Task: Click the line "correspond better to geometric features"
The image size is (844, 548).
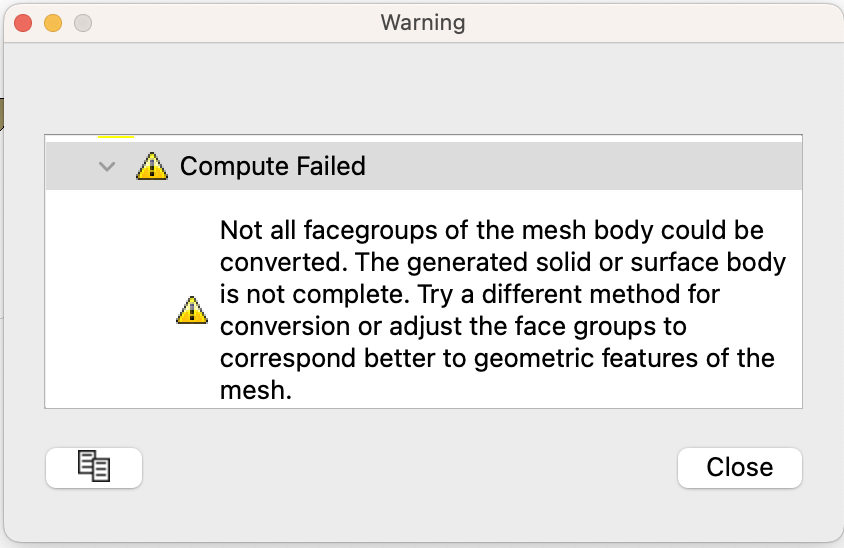Action: pyautogui.click(x=497, y=359)
